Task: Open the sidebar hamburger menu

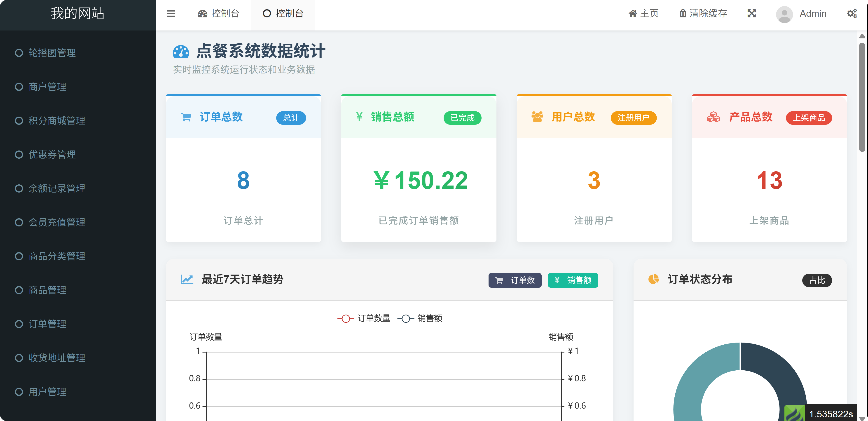Action: 171,14
